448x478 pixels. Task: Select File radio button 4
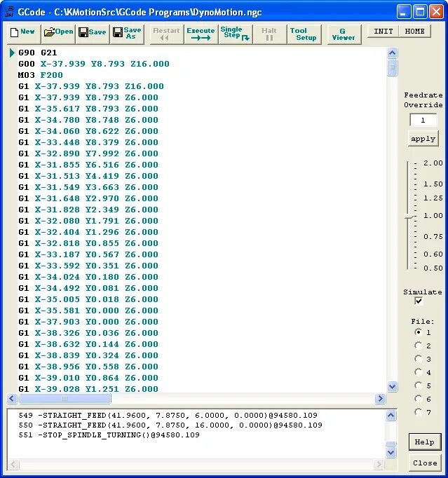click(419, 372)
